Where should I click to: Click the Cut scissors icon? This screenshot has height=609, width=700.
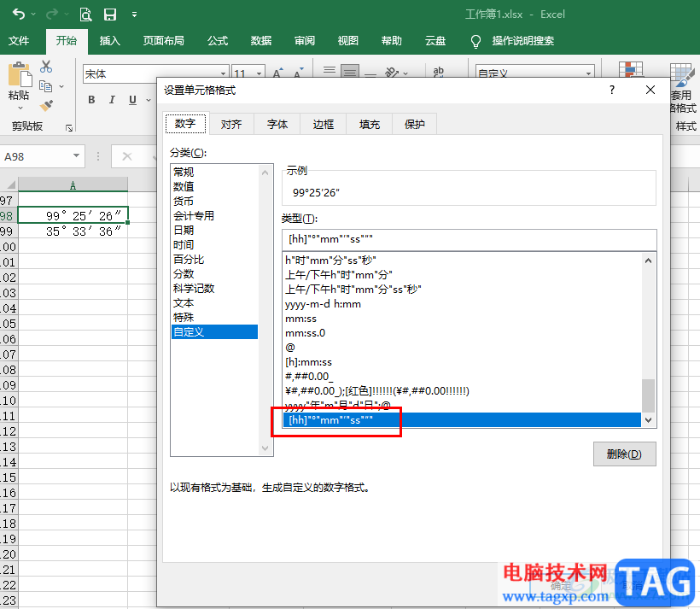coord(46,67)
